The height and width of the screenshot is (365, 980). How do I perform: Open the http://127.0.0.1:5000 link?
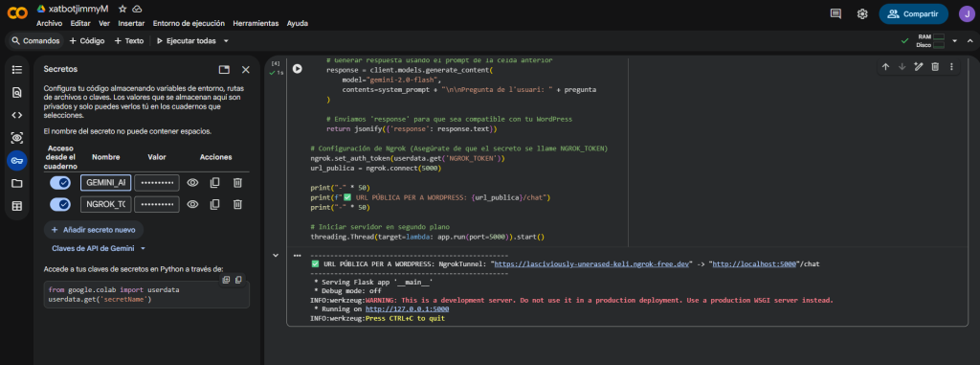tap(407, 309)
